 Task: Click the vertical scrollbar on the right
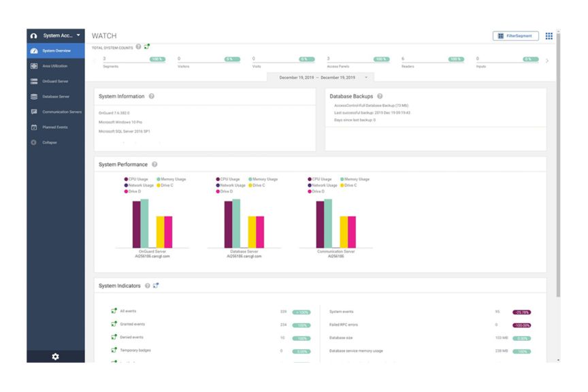point(558,165)
